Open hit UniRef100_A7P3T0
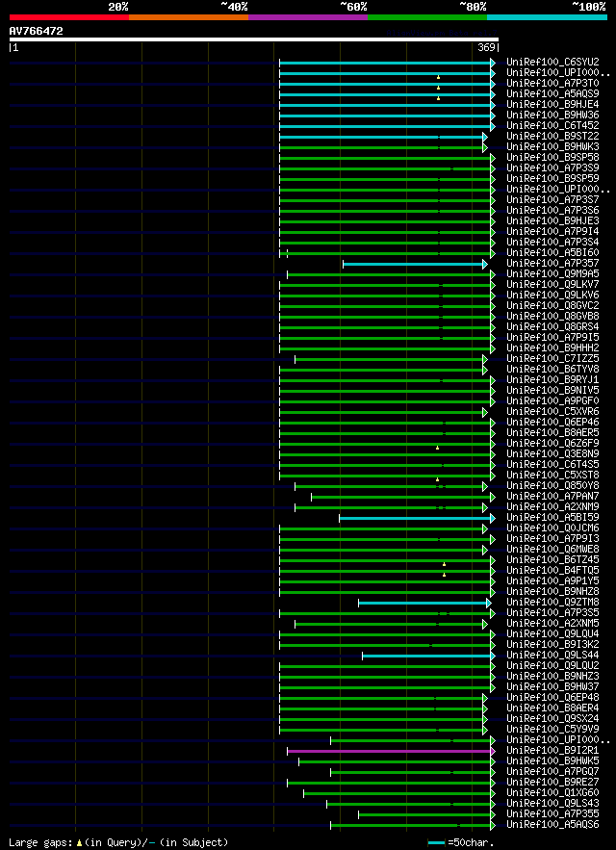The image size is (616, 850). click(552, 83)
